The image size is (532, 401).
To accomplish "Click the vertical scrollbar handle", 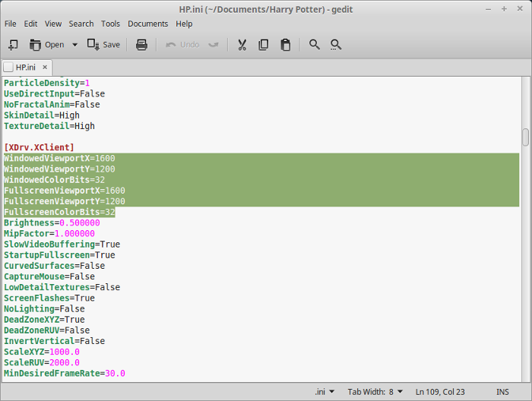I will pos(526,137).
